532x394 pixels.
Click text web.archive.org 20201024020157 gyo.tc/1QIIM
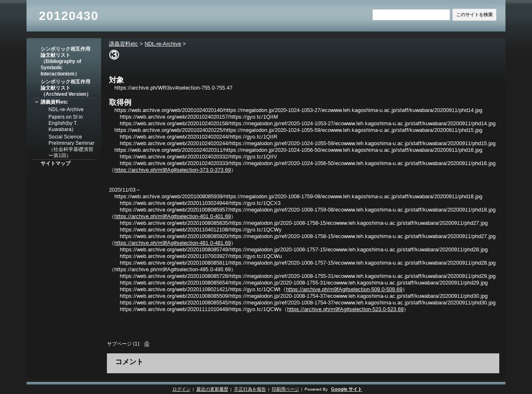[x=199, y=117]
